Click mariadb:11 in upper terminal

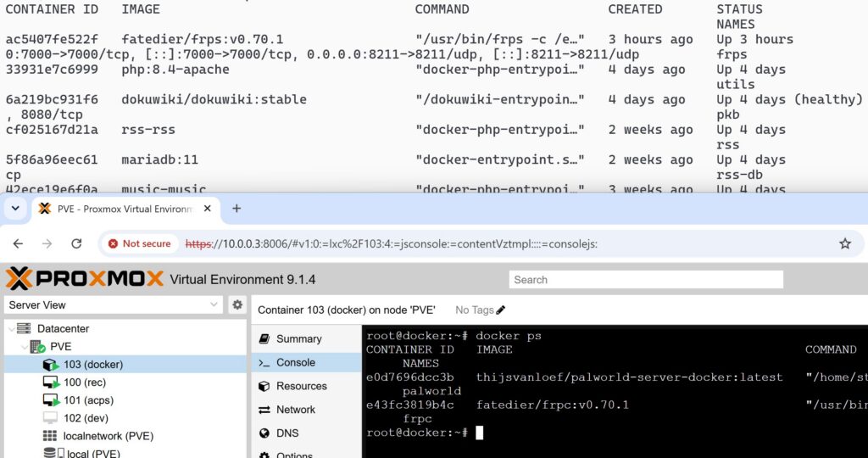tap(159, 159)
